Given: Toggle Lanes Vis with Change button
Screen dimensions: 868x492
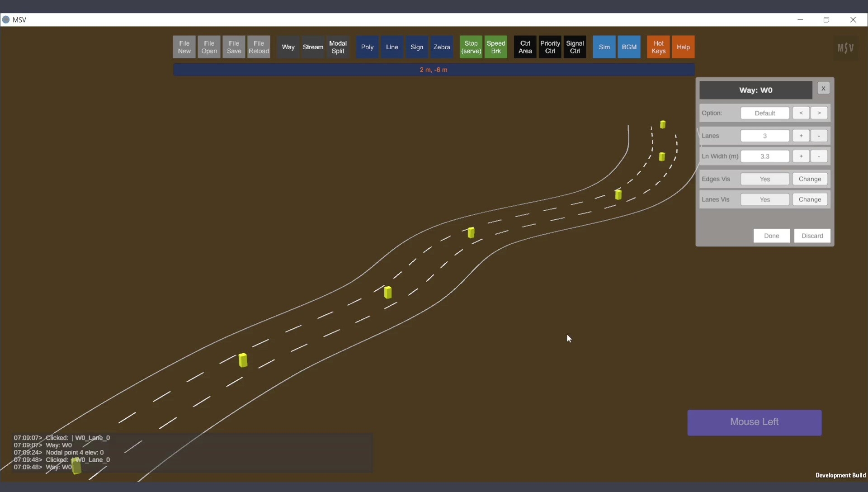Looking at the screenshot, I should [810, 199].
